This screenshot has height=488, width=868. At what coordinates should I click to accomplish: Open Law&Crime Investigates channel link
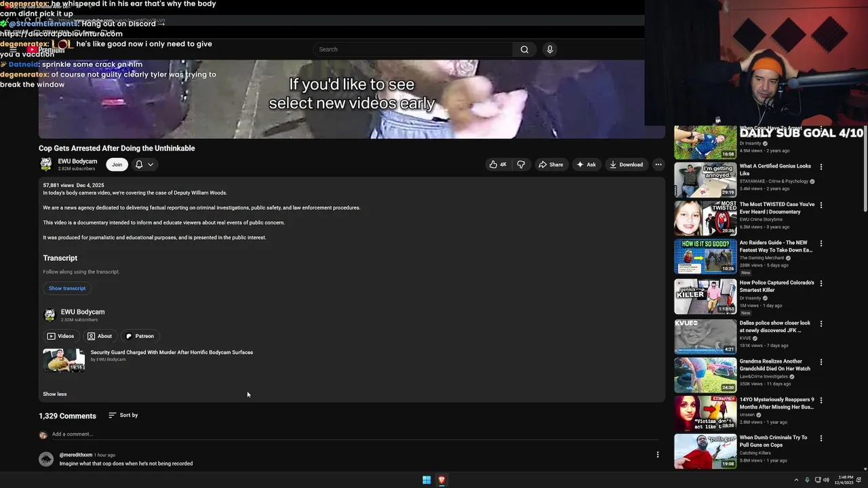click(764, 377)
